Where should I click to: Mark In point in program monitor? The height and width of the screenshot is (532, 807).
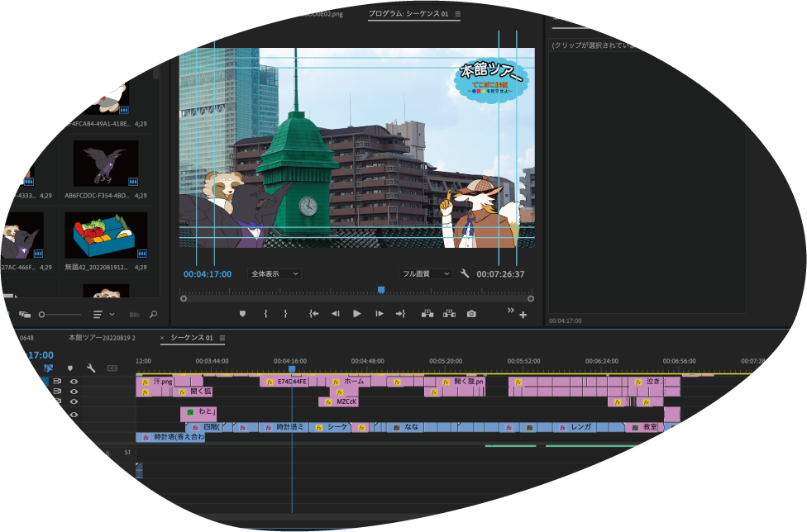[265, 314]
